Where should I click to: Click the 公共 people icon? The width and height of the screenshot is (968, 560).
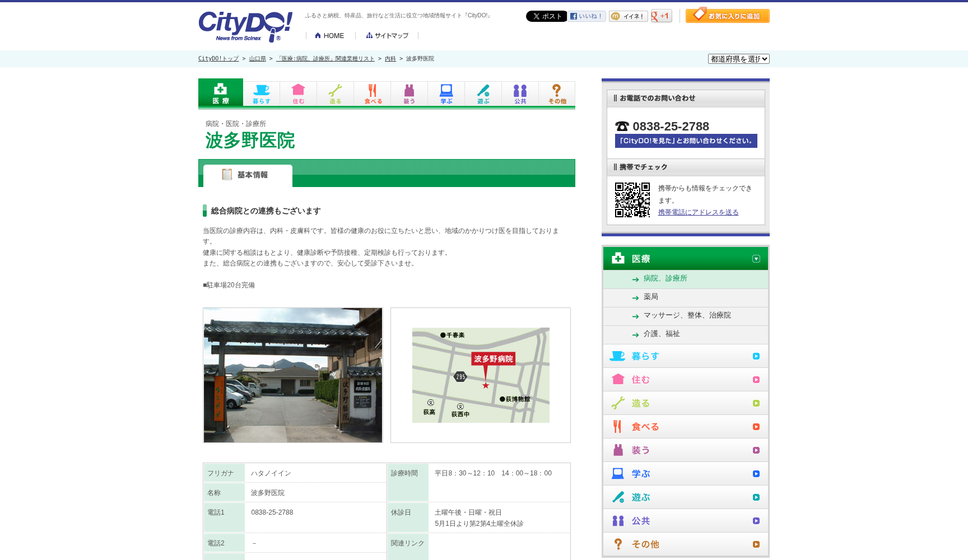[520, 94]
